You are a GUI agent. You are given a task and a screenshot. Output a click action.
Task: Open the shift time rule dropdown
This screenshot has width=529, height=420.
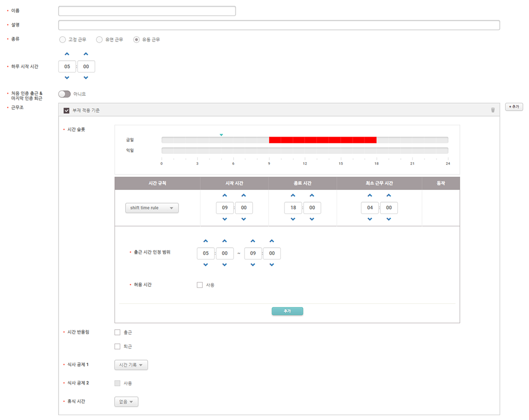(x=152, y=208)
